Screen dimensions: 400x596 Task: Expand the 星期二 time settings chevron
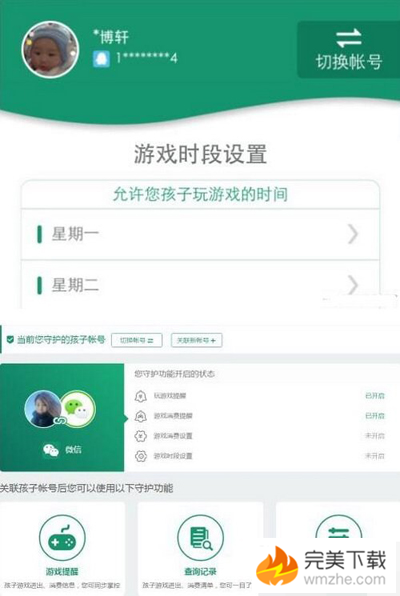[353, 285]
